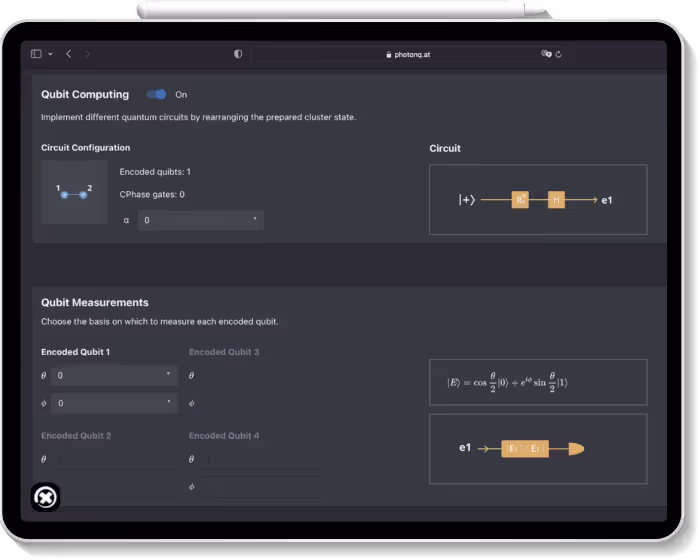Click the page reload icon
The height and width of the screenshot is (560, 700).
click(x=558, y=54)
